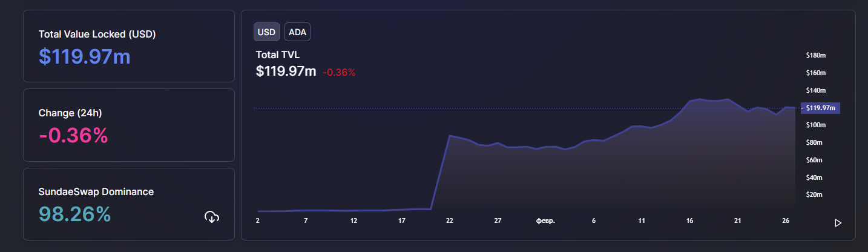Select the Total Value Locked (USD) heading
868x252 pixels.
(97, 35)
